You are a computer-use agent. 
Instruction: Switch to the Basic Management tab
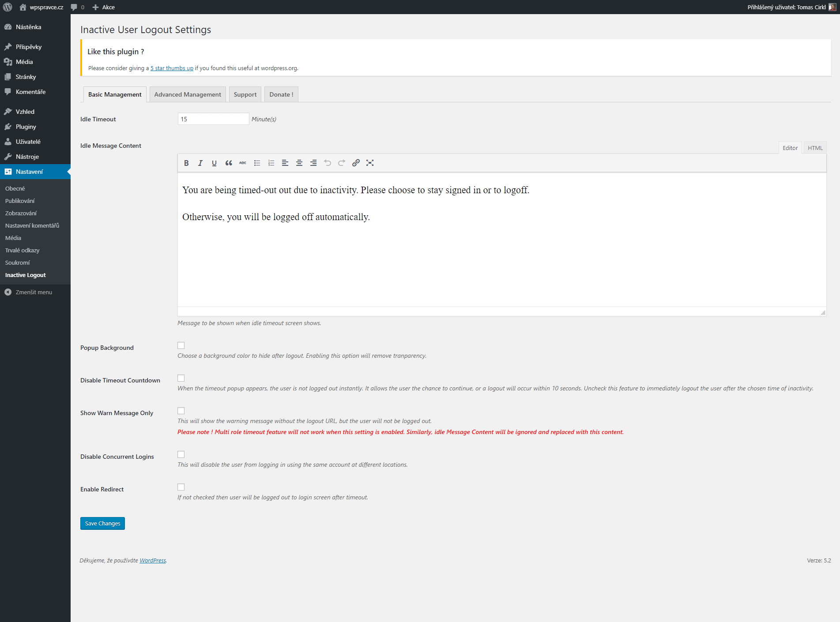point(115,94)
